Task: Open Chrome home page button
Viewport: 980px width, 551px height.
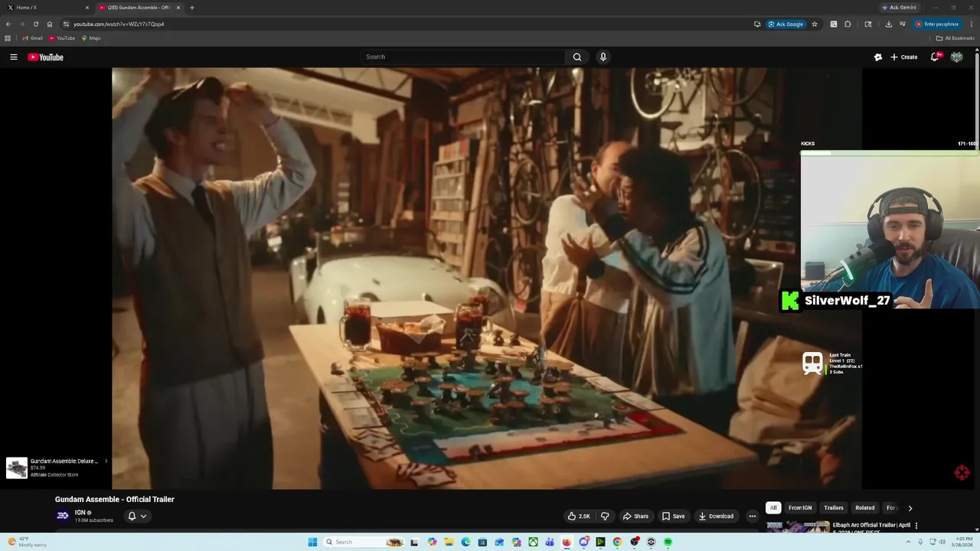Action: [50, 24]
